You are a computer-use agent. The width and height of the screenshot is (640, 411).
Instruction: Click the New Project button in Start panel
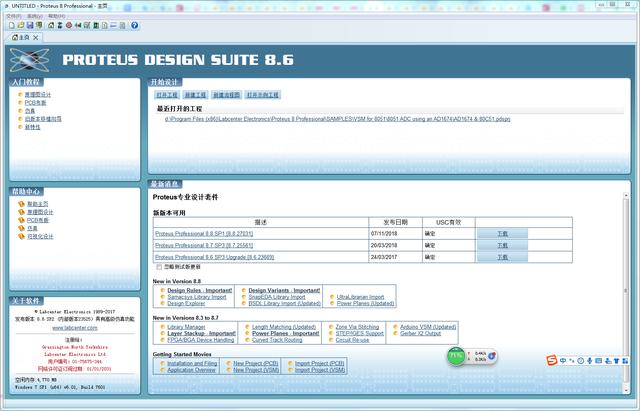196,95
